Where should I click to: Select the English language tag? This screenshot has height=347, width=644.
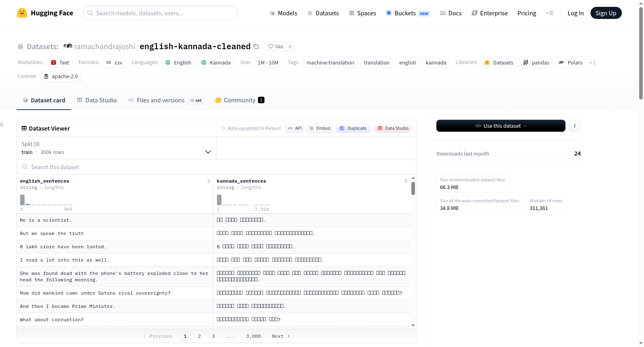pyautogui.click(x=178, y=62)
